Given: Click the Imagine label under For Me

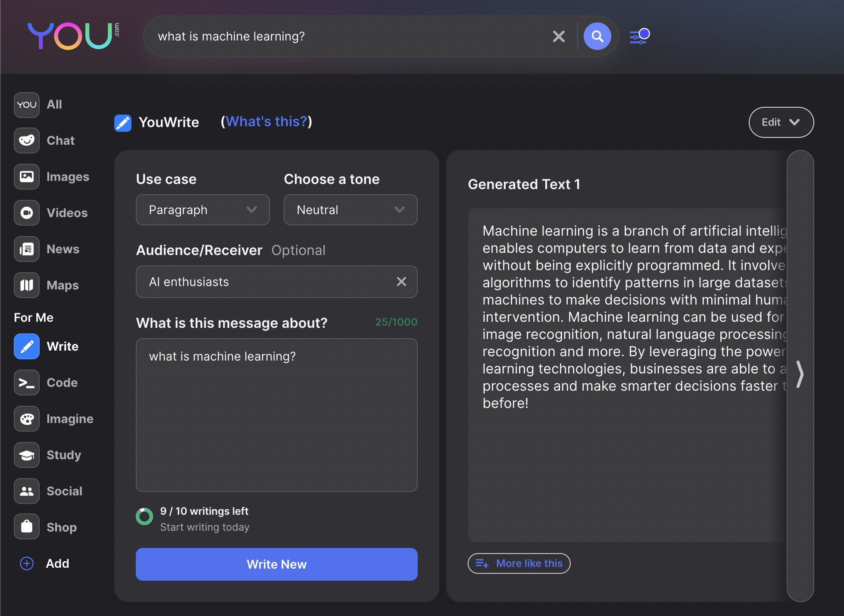Looking at the screenshot, I should 70,419.
